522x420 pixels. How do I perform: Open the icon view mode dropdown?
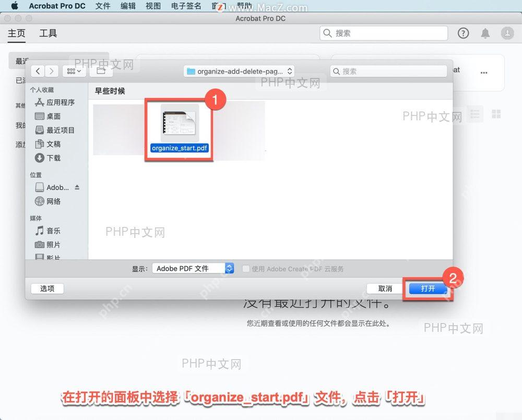click(x=74, y=71)
